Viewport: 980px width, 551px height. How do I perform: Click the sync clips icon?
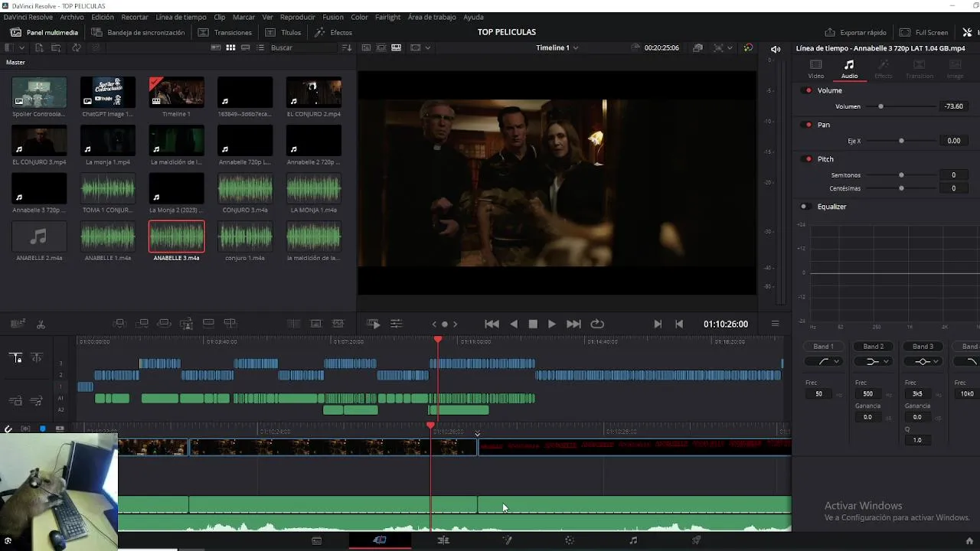pos(76,47)
